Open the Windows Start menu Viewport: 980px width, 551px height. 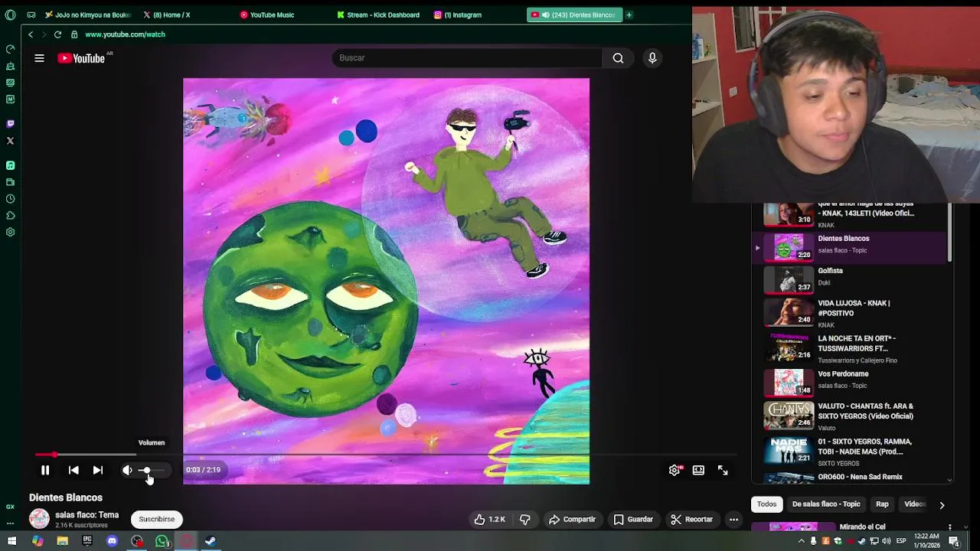click(11, 541)
